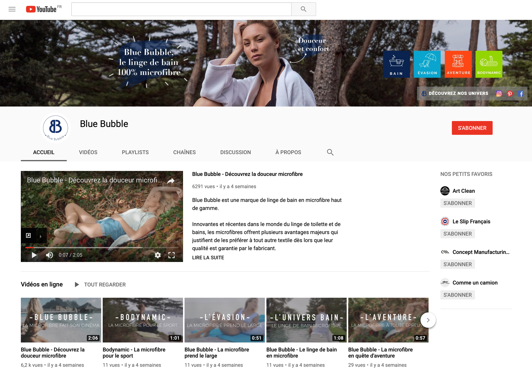Switch to the Playlists tab
The image size is (532, 392).
pos(135,152)
